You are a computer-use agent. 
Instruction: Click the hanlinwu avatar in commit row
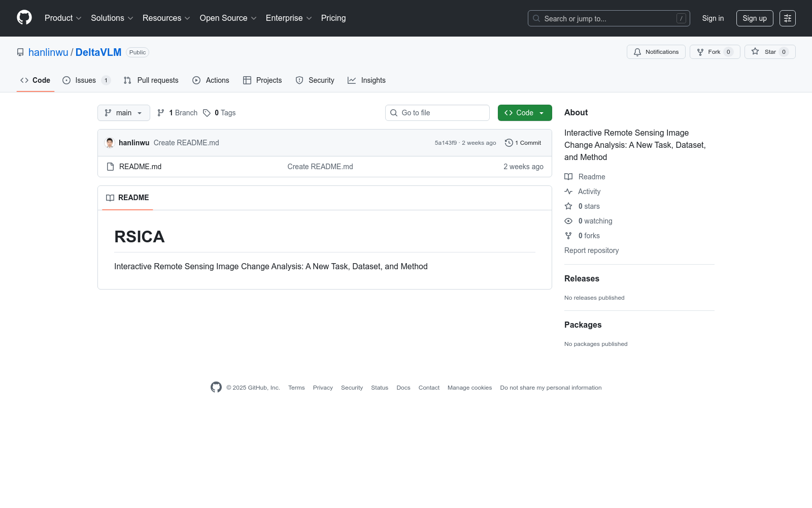pos(110,143)
